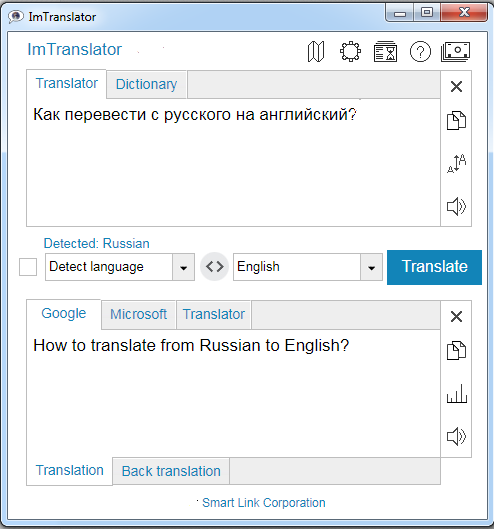Change source text font size
The width and height of the screenshot is (494, 529).
pos(456,163)
